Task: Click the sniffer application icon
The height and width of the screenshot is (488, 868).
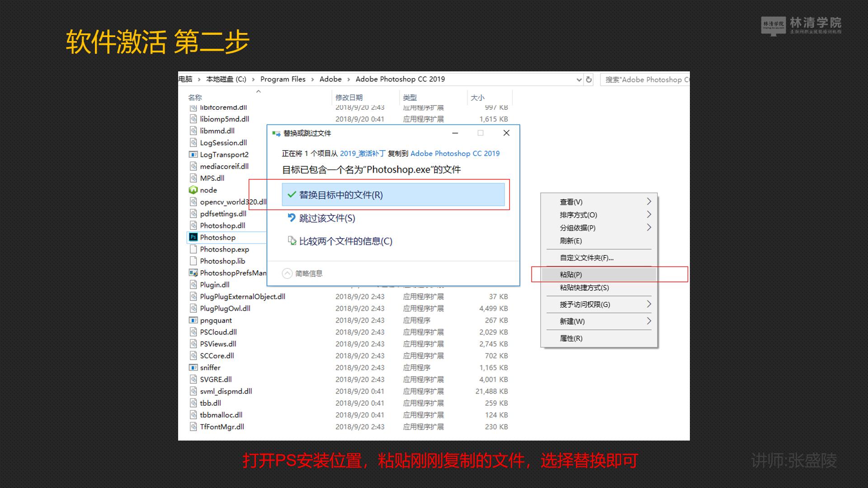Action: tap(193, 367)
